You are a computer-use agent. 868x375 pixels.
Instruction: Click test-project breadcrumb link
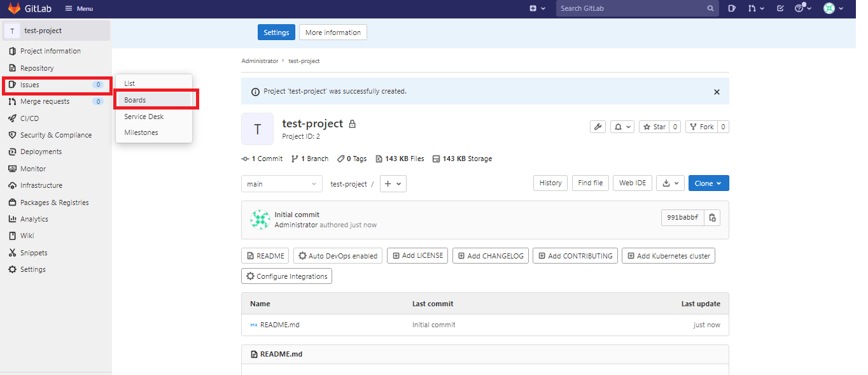click(x=304, y=61)
